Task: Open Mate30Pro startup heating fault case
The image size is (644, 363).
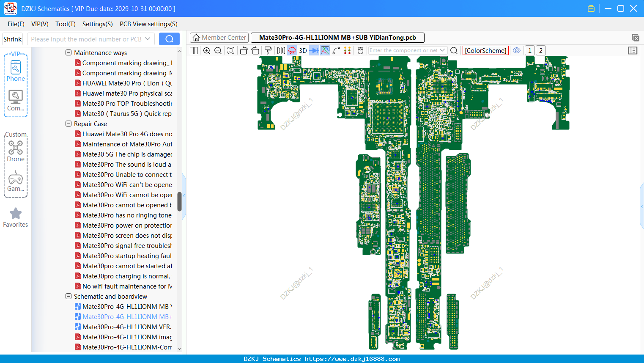Action: tap(123, 256)
